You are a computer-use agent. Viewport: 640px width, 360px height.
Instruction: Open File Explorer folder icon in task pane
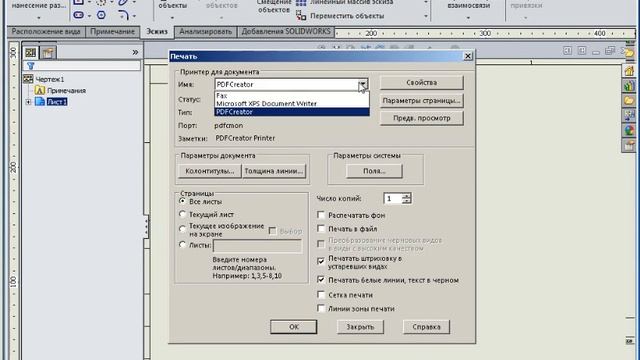[x=629, y=100]
